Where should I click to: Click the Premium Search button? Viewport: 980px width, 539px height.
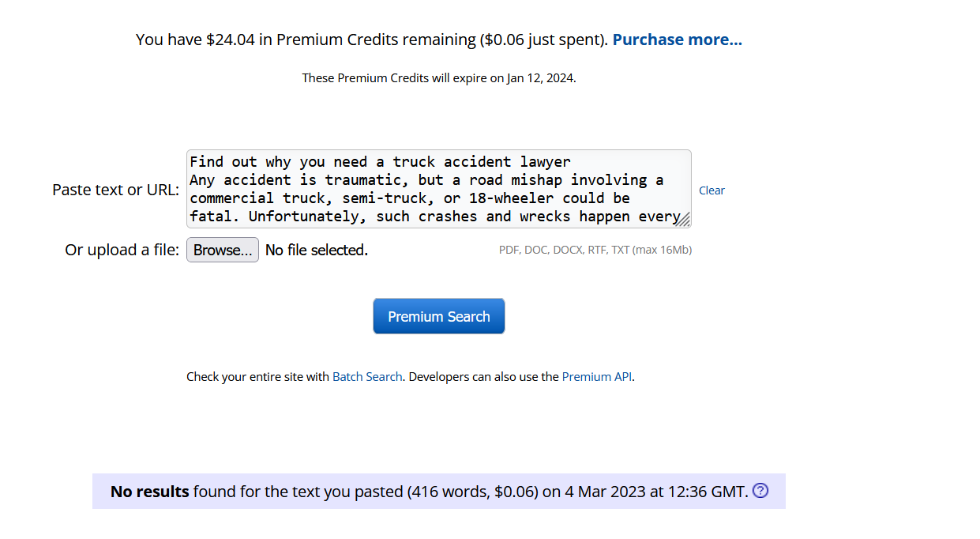[x=438, y=316]
